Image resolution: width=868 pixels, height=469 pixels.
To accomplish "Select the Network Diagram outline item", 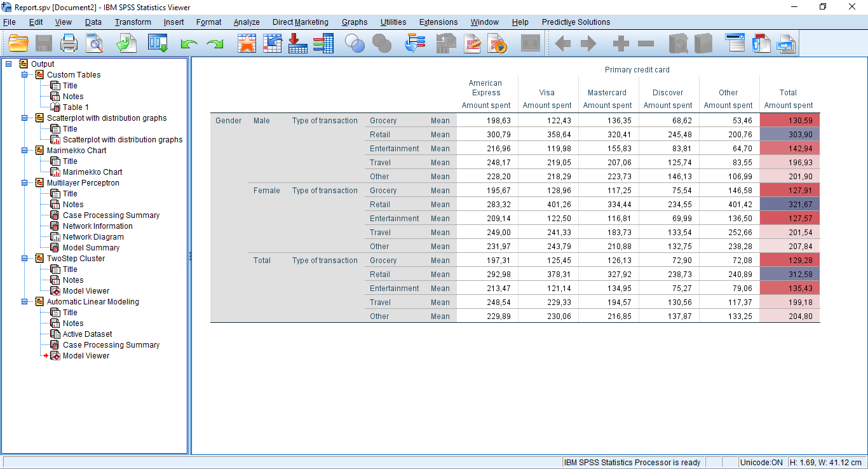I will click(x=93, y=236).
